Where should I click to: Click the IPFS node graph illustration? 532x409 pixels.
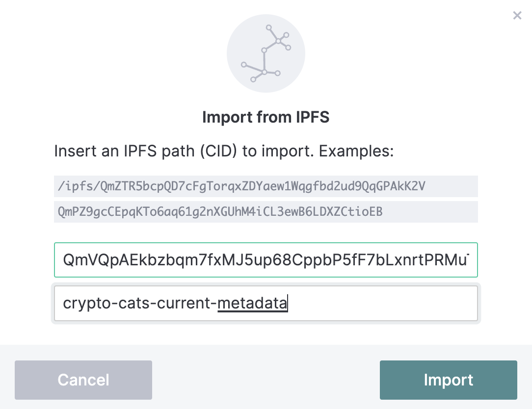[266, 53]
